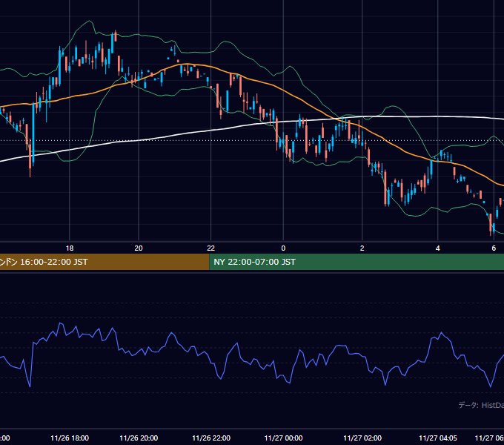This screenshot has height=445, width=504.
Task: Click the 2 hour label on price chart axis
Action: click(x=362, y=248)
